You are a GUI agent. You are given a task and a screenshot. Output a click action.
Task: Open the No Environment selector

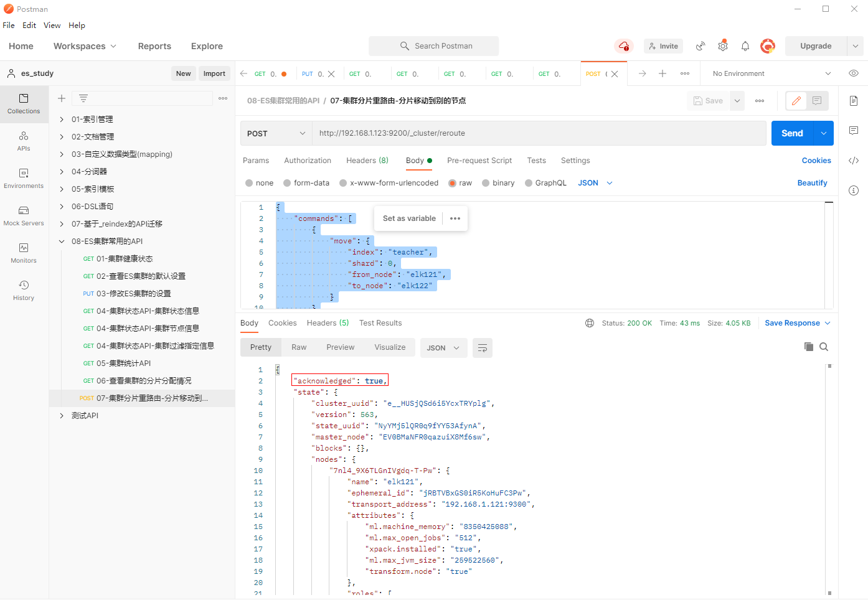point(771,73)
